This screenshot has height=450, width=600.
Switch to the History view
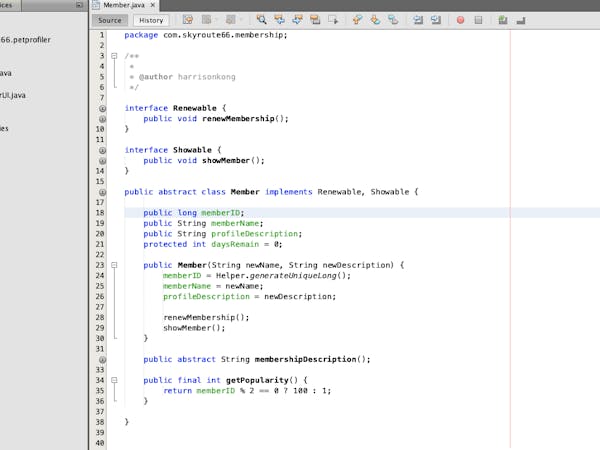tap(151, 20)
